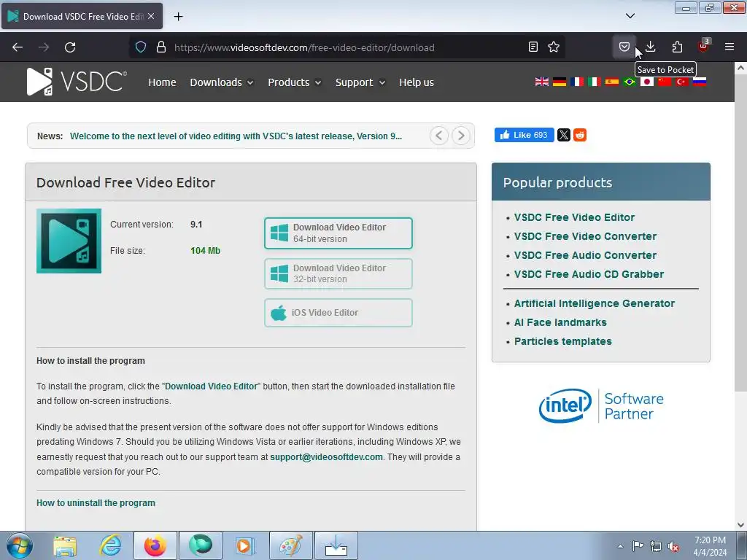Open the Firefox hamburger menu
The width and height of the screenshot is (747, 560).
click(729, 47)
